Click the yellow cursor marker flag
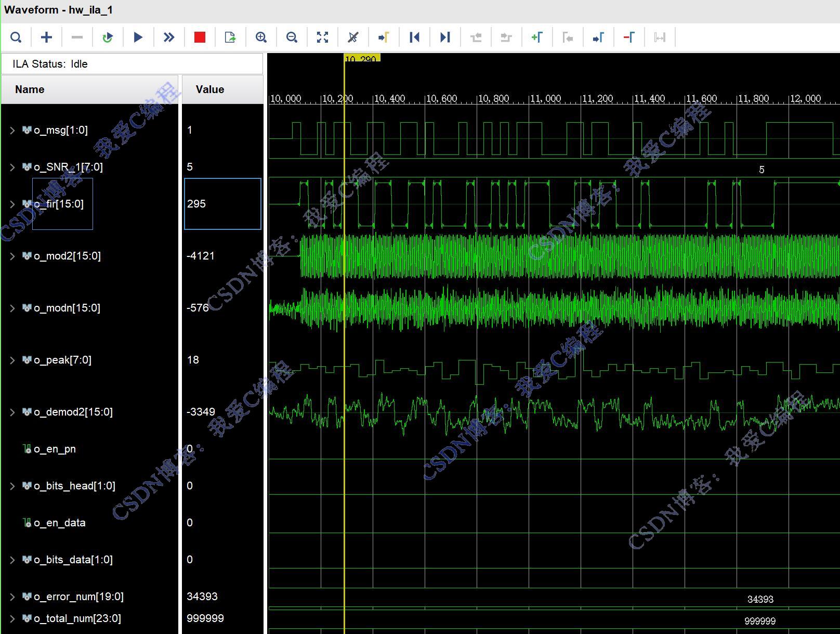This screenshot has height=634, width=840. [x=362, y=58]
